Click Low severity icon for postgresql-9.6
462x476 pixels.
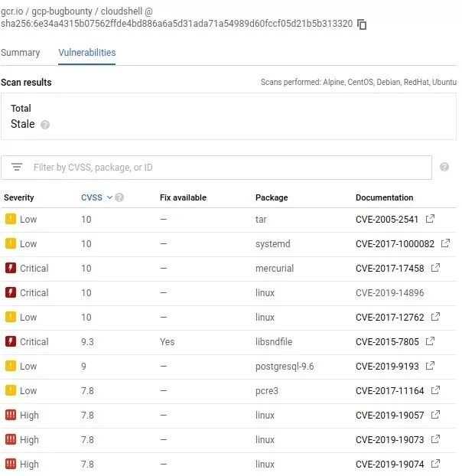11,366
